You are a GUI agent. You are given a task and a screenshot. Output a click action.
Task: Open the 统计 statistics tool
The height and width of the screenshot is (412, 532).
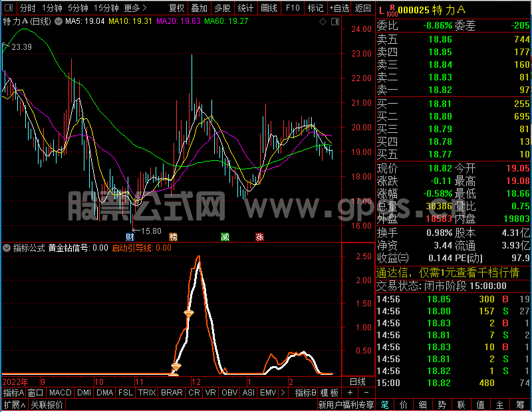pyautogui.click(x=245, y=8)
